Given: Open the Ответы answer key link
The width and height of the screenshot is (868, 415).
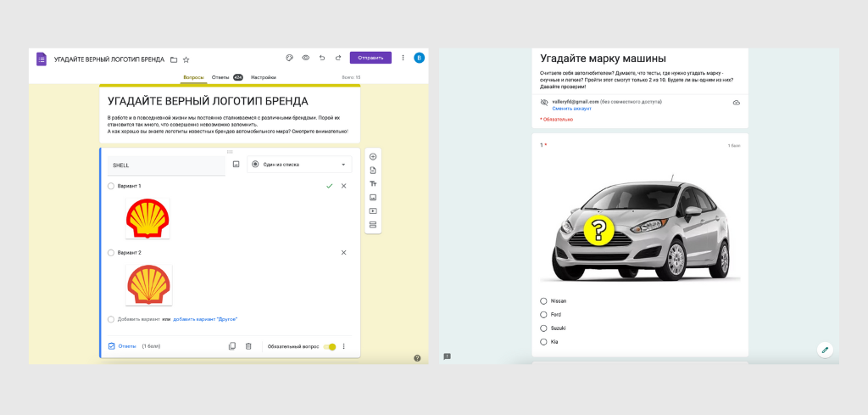Looking at the screenshot, I should (122, 346).
